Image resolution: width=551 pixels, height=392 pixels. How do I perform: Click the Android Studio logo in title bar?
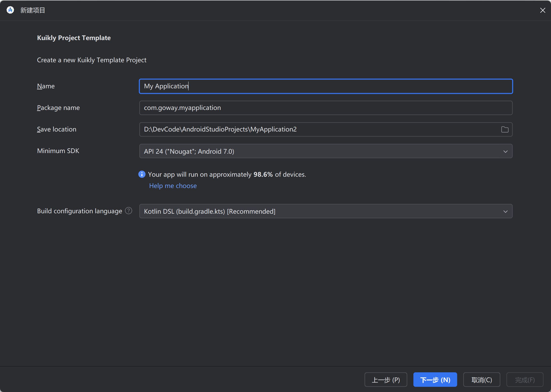point(10,10)
